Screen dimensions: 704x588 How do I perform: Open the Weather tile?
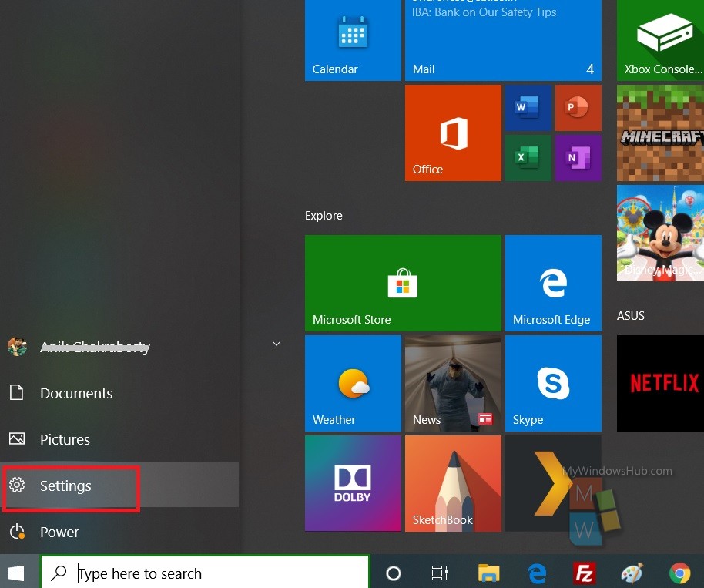pos(353,383)
